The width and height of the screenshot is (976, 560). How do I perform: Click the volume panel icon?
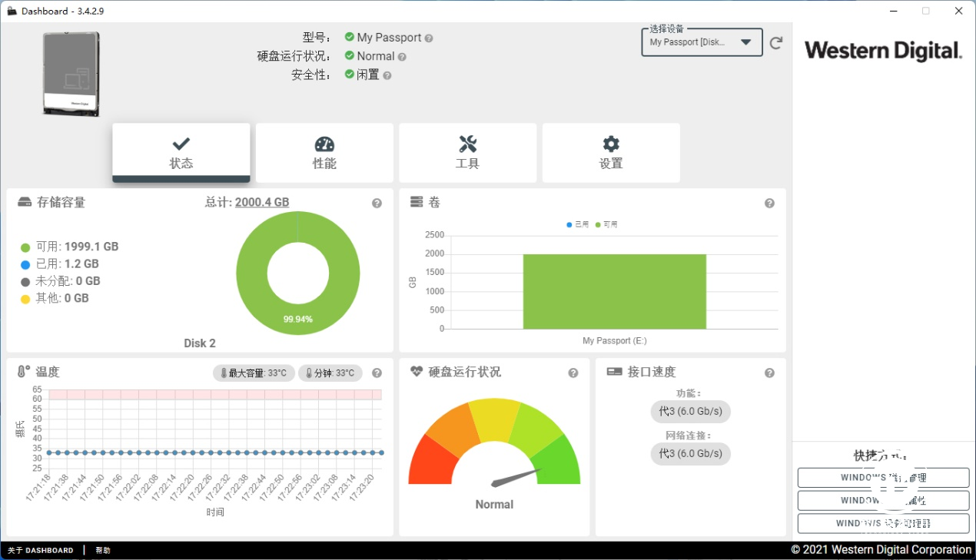pyautogui.click(x=417, y=202)
